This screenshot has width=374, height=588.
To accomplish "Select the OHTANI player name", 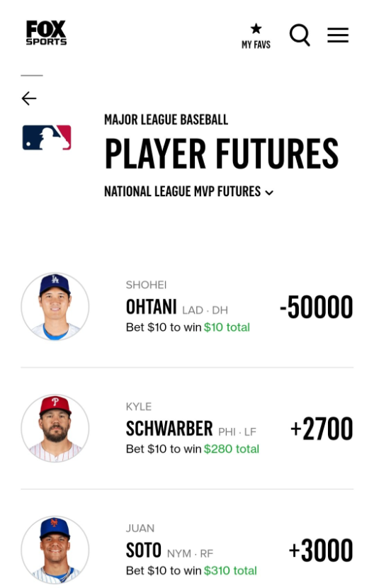I will (x=151, y=307).
